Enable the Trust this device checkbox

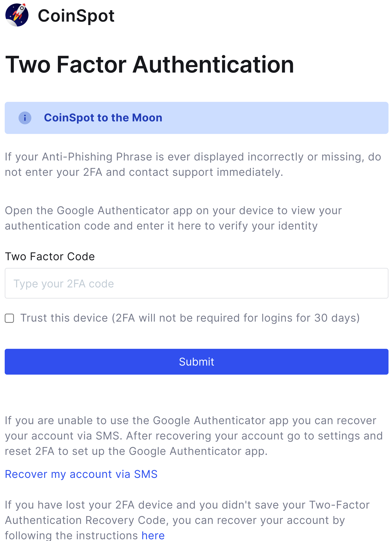(x=10, y=318)
